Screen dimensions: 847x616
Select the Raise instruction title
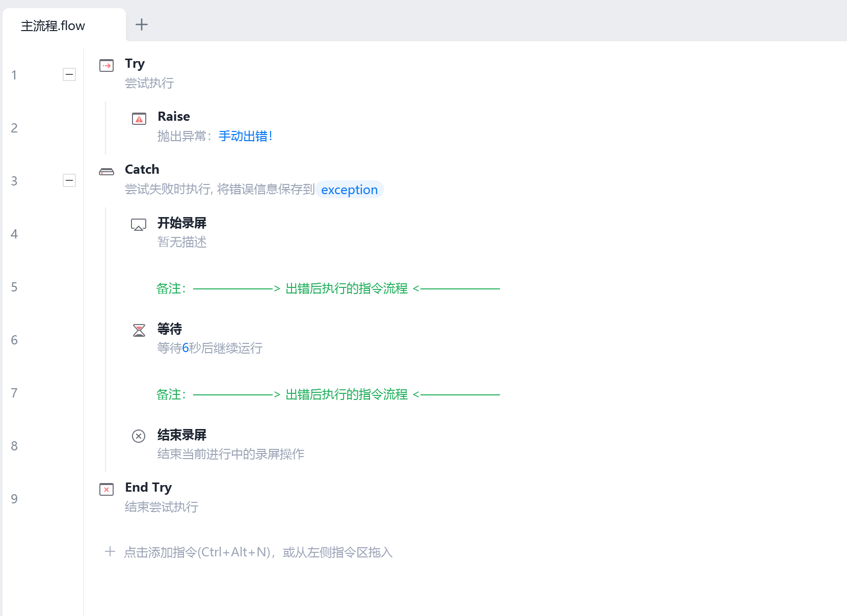(x=174, y=117)
